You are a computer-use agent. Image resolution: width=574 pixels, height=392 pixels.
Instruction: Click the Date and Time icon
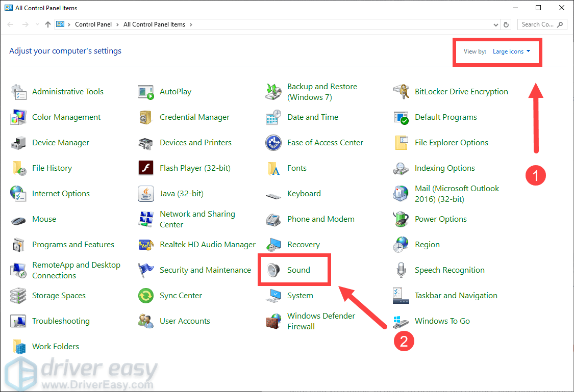[273, 117]
